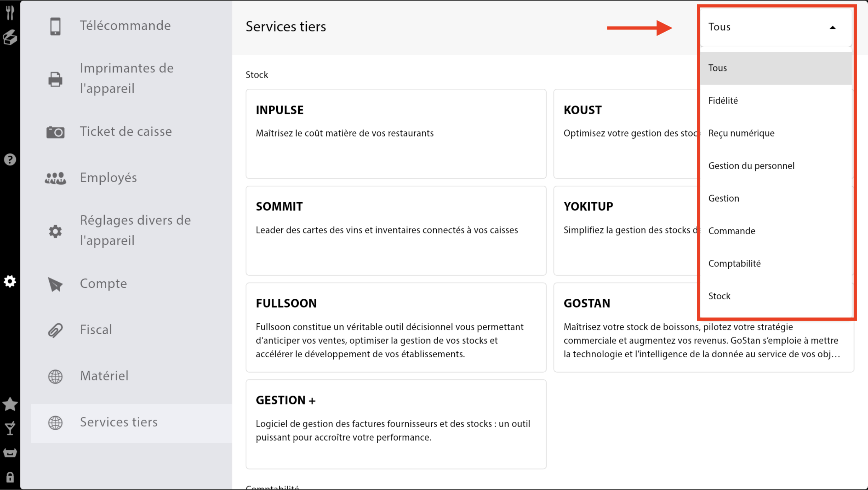
Task: Click the printer icon for Imprimantes
Action: 55,79
